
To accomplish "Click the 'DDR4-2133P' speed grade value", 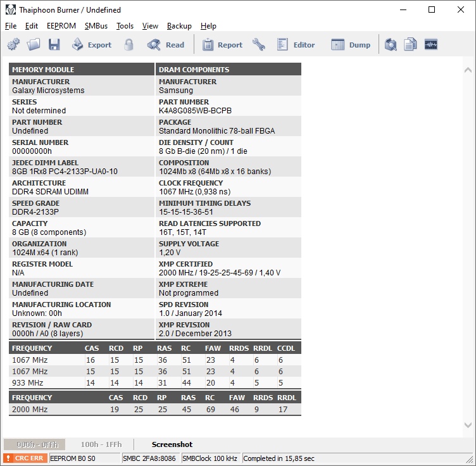I will [x=35, y=212].
